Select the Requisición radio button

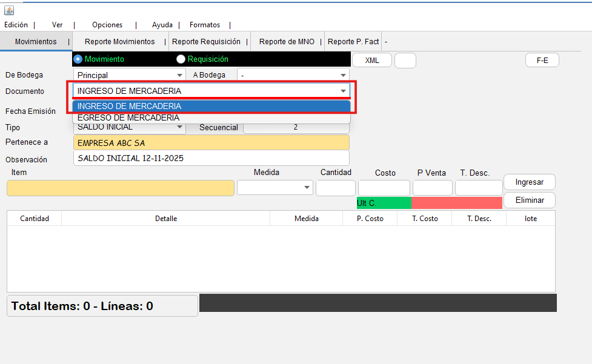(181, 59)
